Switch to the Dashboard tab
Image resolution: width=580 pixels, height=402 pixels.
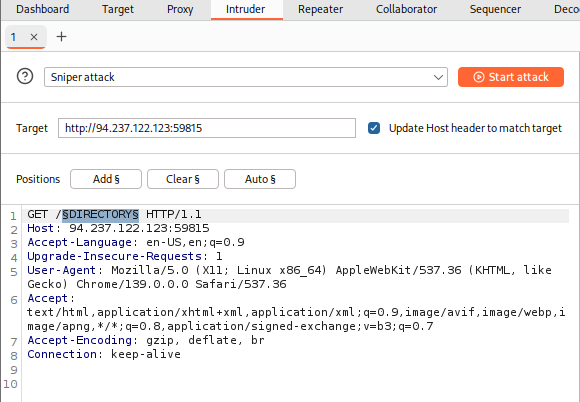click(x=43, y=9)
